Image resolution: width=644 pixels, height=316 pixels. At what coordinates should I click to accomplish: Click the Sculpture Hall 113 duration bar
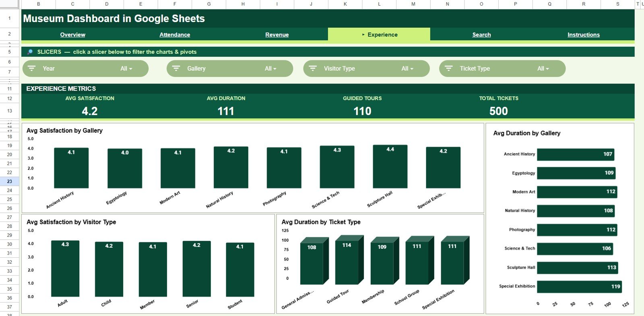point(578,268)
